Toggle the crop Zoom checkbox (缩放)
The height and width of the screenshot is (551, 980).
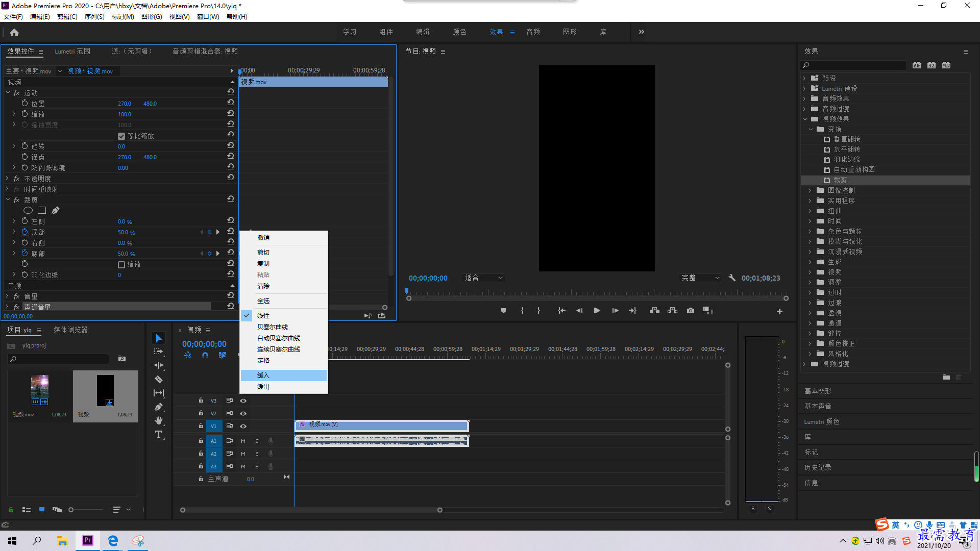click(x=121, y=265)
